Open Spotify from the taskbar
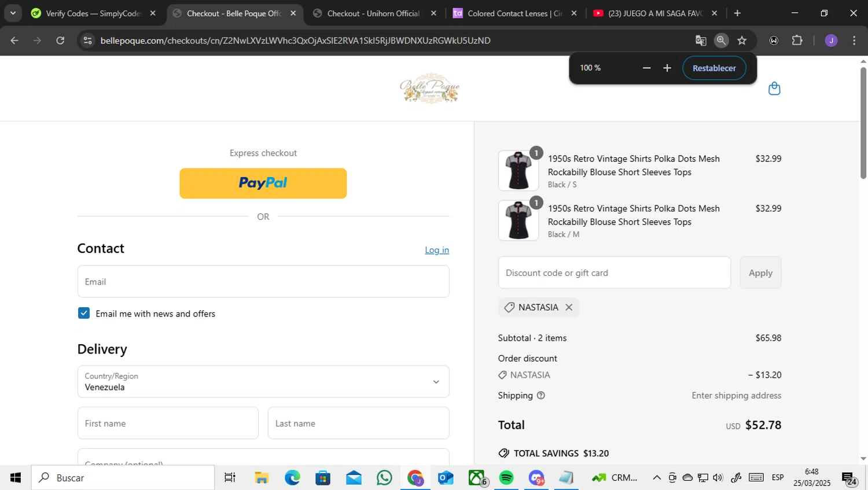This screenshot has height=490, width=868. [x=506, y=478]
